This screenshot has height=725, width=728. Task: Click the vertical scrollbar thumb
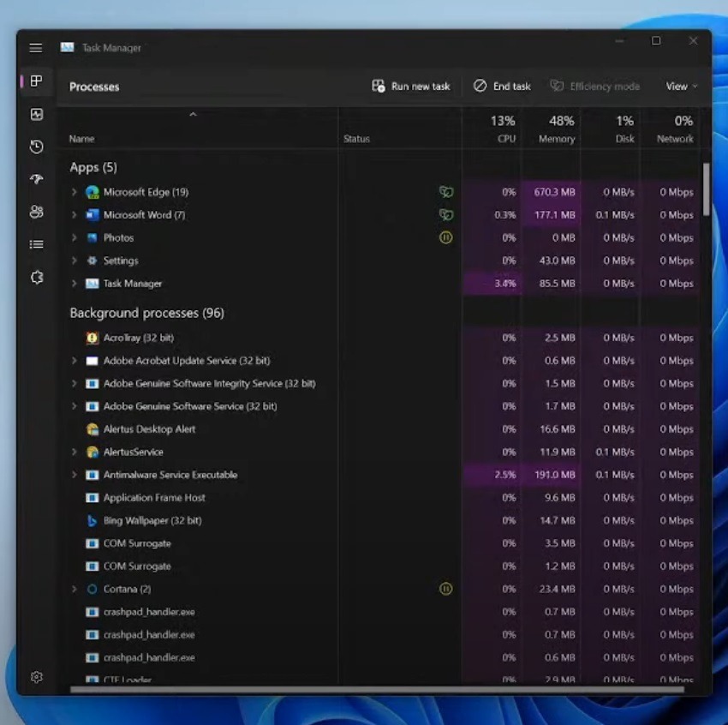point(707,189)
